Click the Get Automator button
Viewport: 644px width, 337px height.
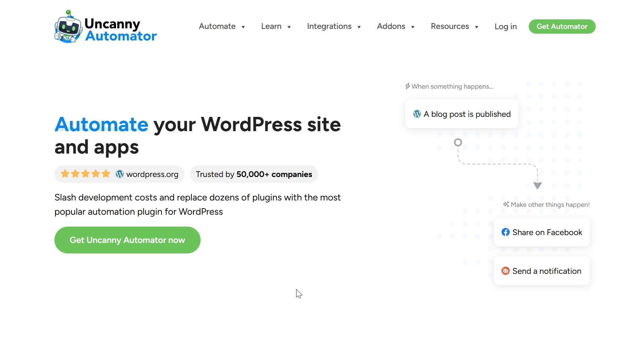562,26
